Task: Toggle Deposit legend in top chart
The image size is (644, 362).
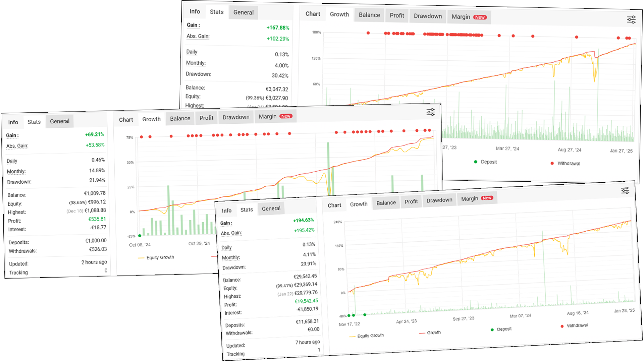Action: (485, 162)
